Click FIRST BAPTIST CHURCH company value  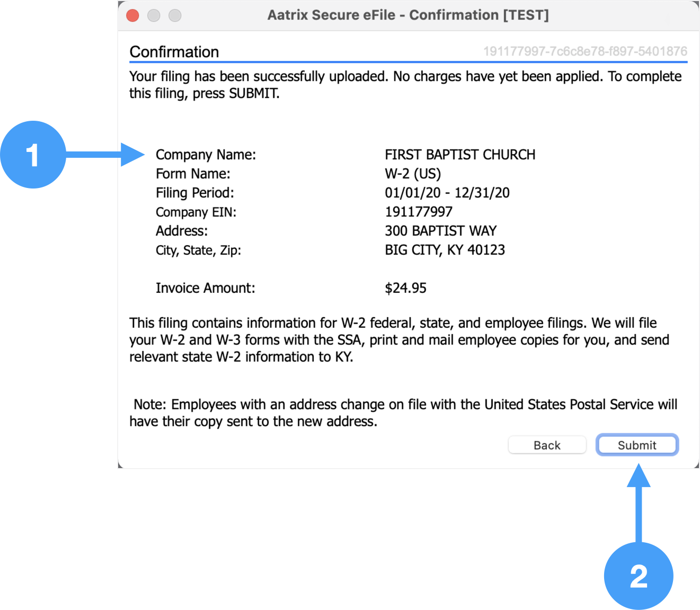pyautogui.click(x=459, y=155)
